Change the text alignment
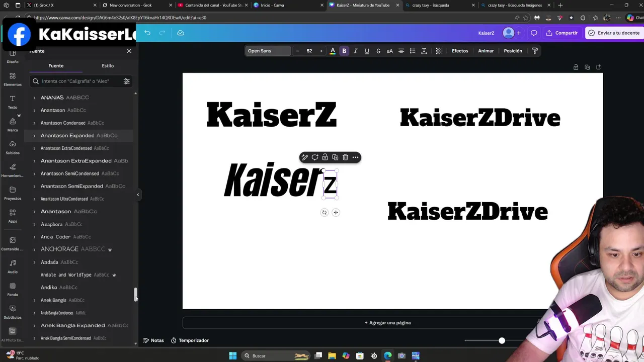 click(x=401, y=51)
